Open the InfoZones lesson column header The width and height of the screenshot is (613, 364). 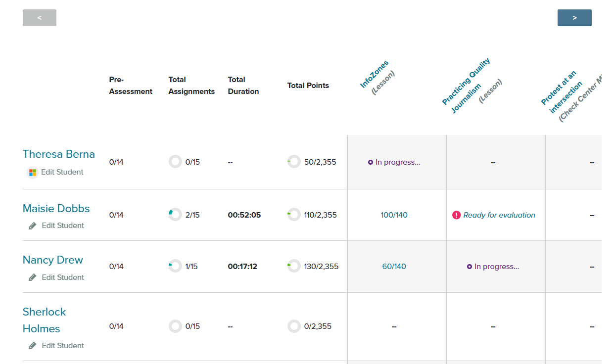[375, 74]
